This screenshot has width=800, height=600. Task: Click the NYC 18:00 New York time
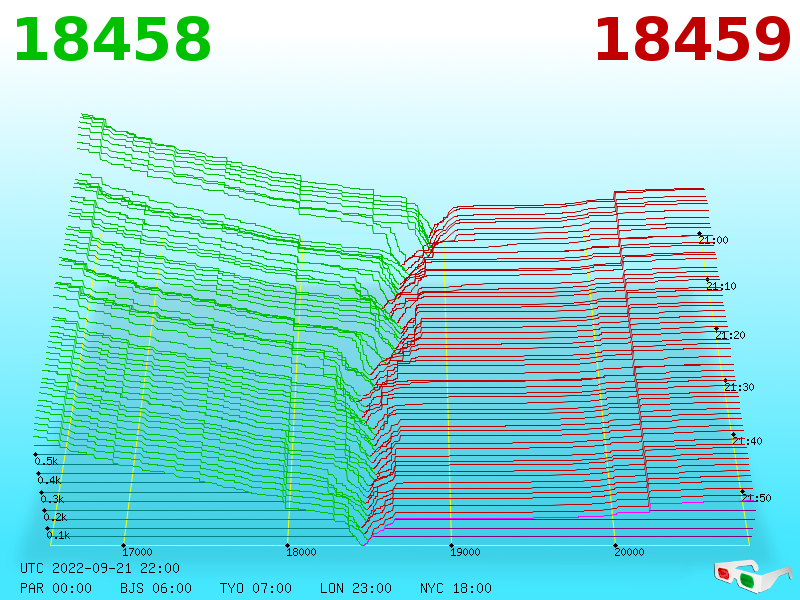(x=456, y=588)
